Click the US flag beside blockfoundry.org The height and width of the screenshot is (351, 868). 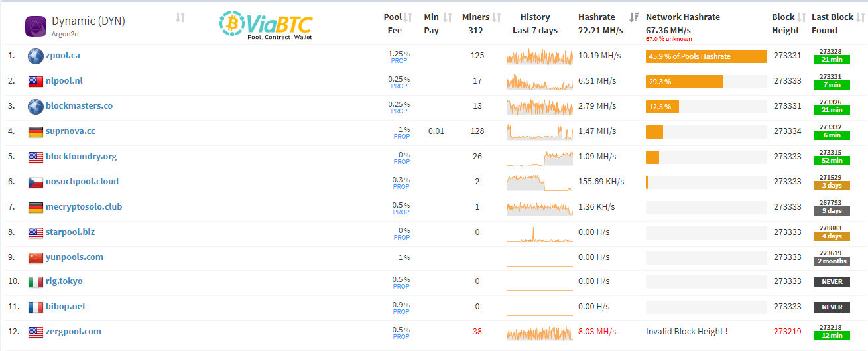pos(36,157)
